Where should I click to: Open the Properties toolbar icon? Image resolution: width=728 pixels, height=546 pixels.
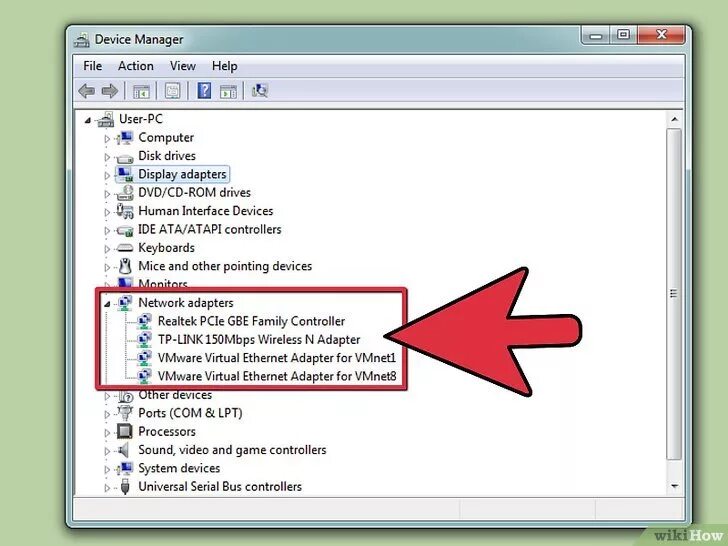coord(172,91)
